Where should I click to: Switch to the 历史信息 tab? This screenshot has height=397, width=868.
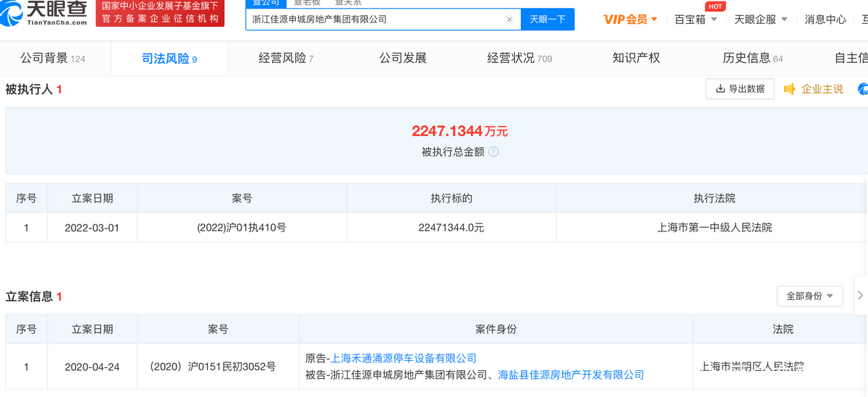pos(753,59)
